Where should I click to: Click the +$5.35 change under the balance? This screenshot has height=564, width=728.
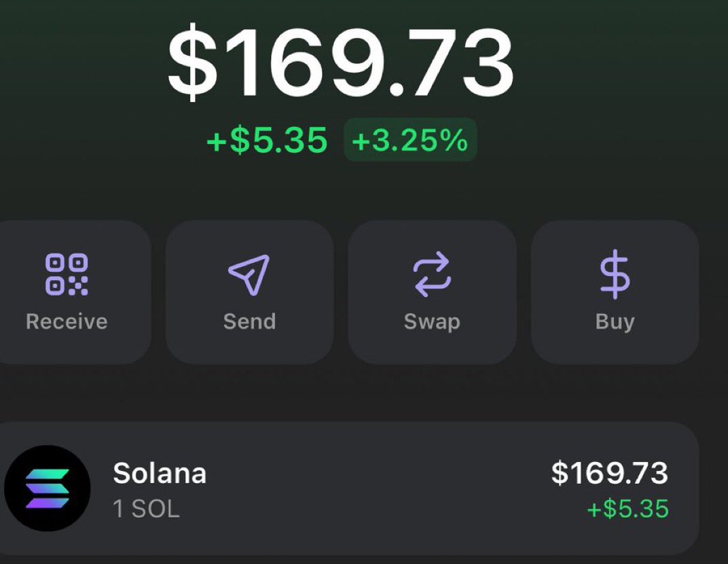(267, 140)
